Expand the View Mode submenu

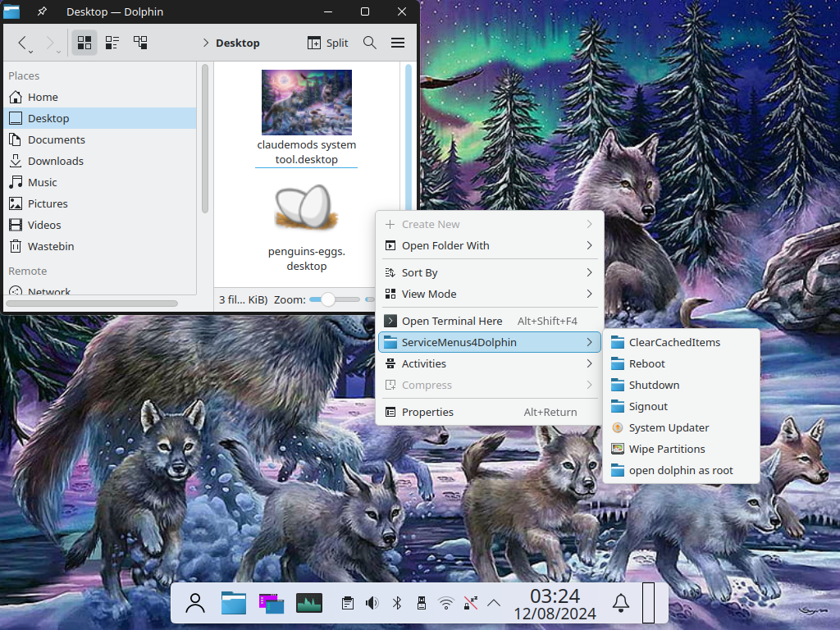[489, 294]
